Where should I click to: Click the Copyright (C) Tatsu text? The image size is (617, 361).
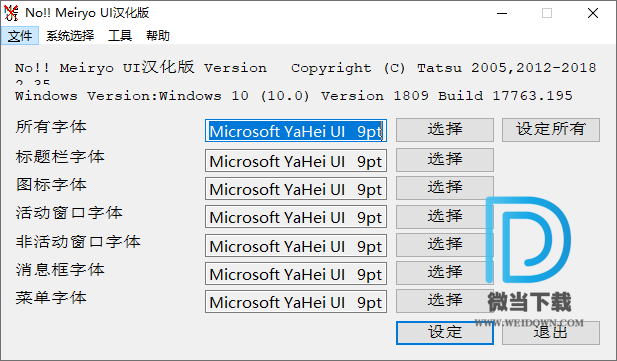pyautogui.click(x=443, y=68)
